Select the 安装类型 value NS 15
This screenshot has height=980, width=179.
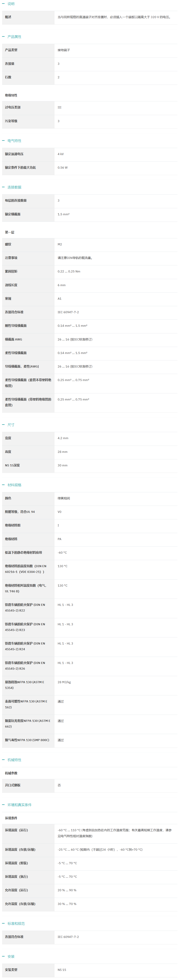pos(62,970)
